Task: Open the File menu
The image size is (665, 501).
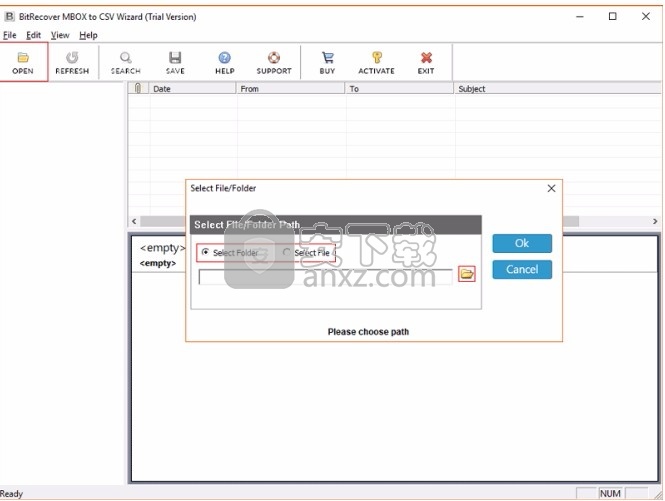Action: click(9, 35)
